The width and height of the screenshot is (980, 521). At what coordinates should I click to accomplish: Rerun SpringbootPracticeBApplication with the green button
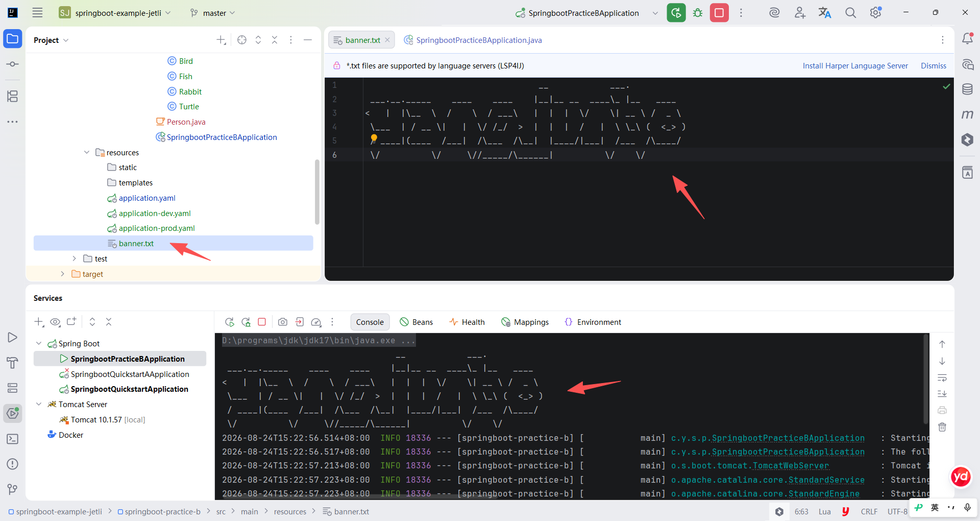coord(676,13)
